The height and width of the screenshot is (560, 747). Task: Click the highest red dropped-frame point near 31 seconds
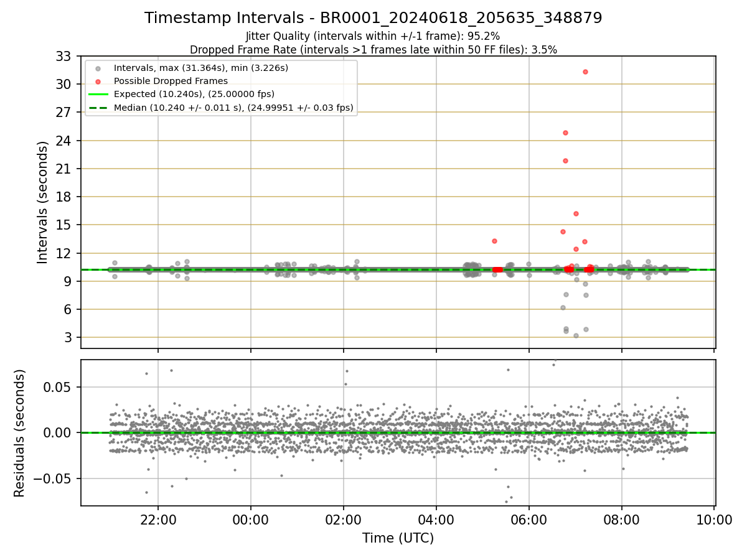click(585, 72)
